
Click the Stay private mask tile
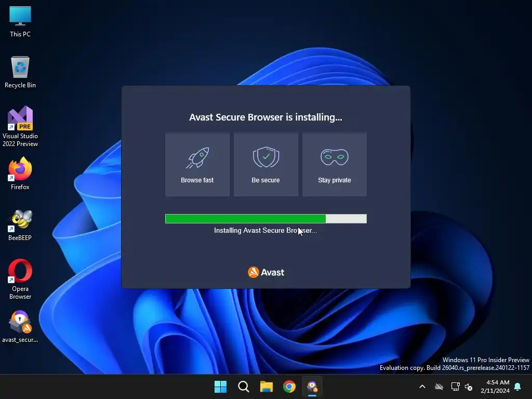(334, 164)
